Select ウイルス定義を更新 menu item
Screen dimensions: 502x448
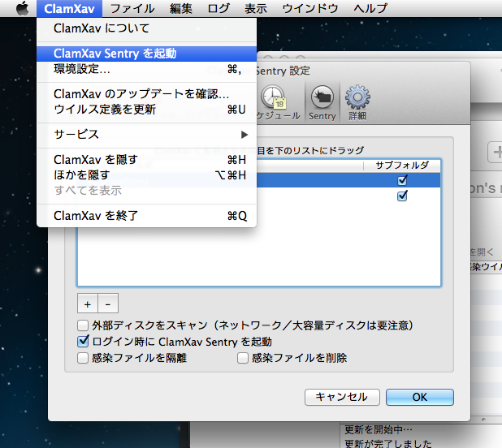147,110
